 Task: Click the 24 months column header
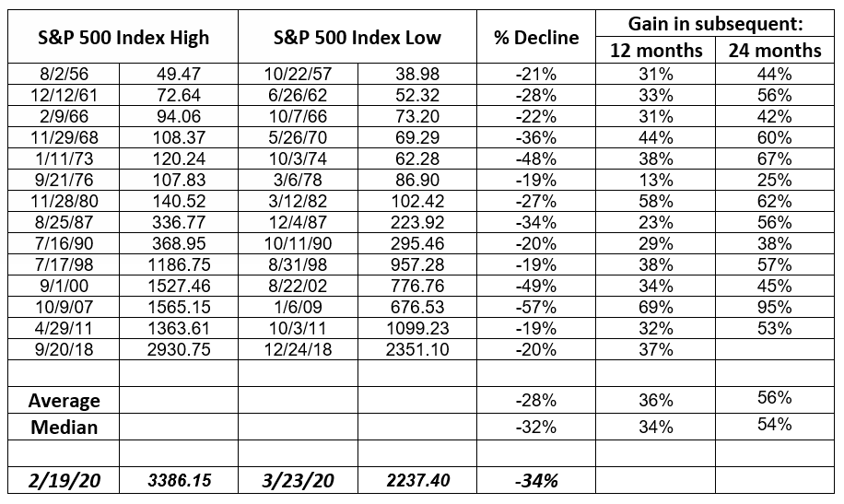774,50
